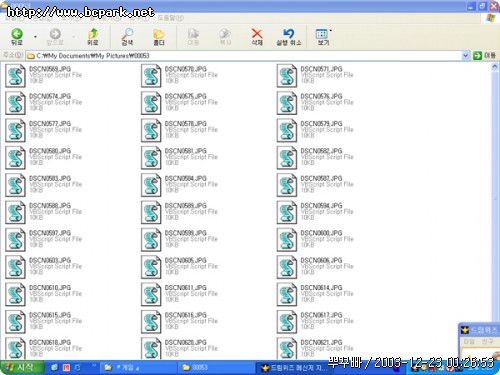Click the address field showing My Pictures\00053
Viewport: 500px width, 375px height.
[244, 56]
